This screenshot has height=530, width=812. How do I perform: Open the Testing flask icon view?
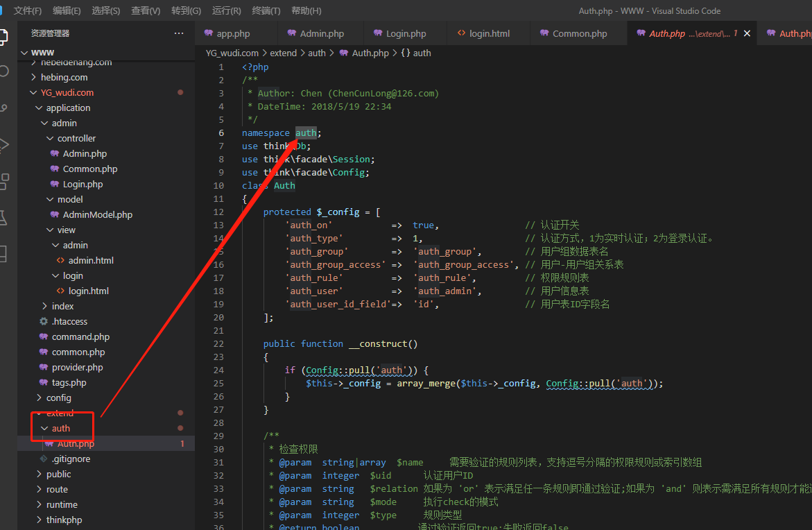pyautogui.click(x=4, y=218)
